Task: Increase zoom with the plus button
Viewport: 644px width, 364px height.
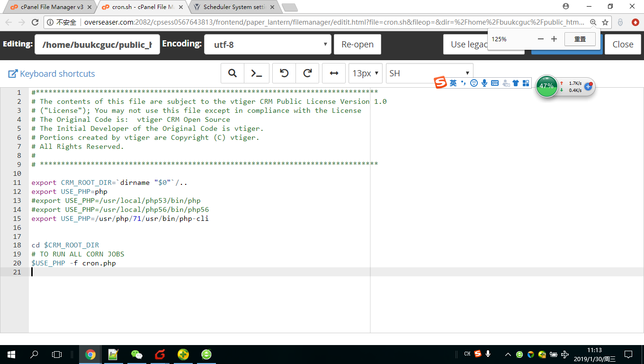Action: click(554, 39)
